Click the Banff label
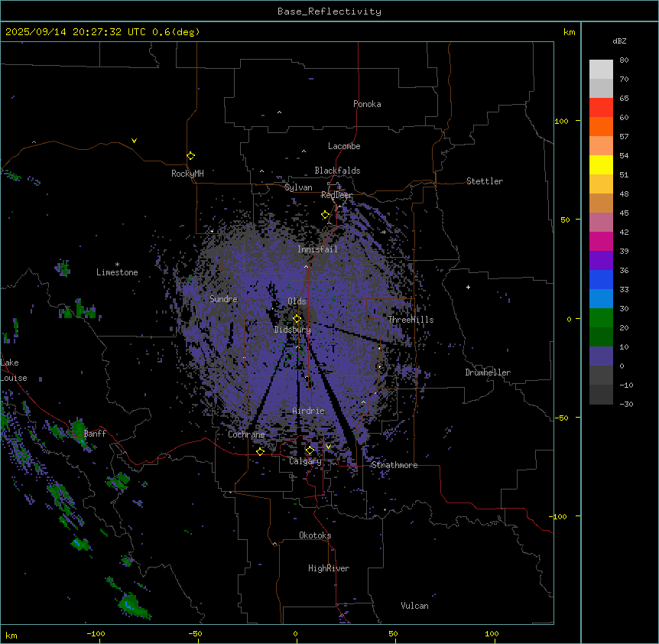659x644 pixels. [95, 434]
